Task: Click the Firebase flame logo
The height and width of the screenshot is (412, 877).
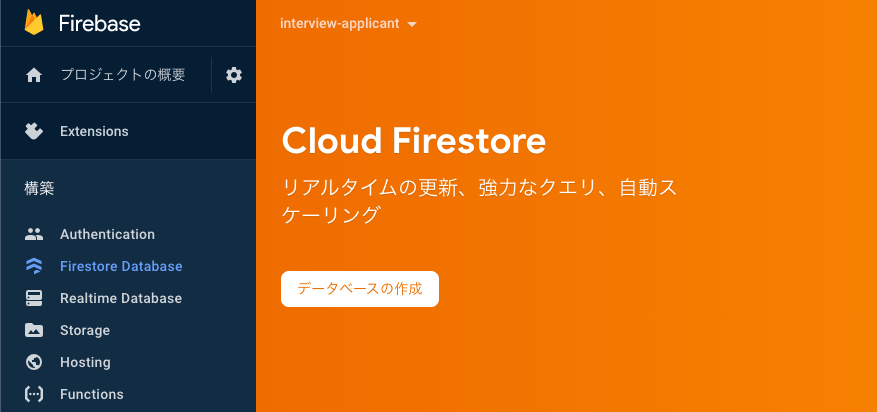Action: (x=34, y=22)
